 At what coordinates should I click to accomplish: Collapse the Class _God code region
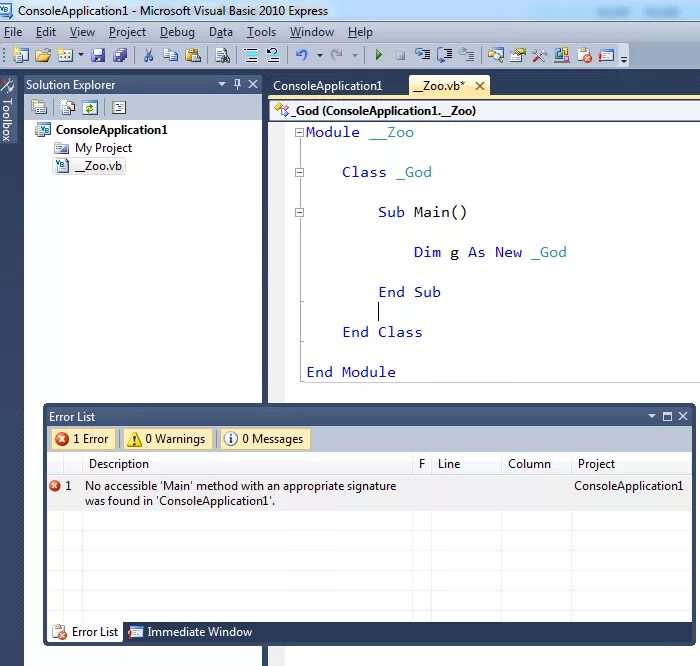point(300,172)
